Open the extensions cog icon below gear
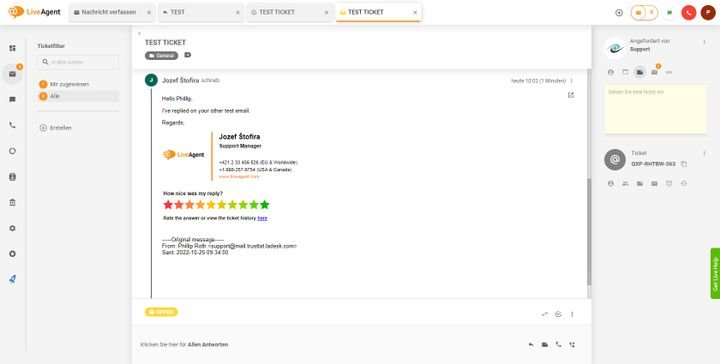Viewport: 720px width, 364px height. point(12,254)
